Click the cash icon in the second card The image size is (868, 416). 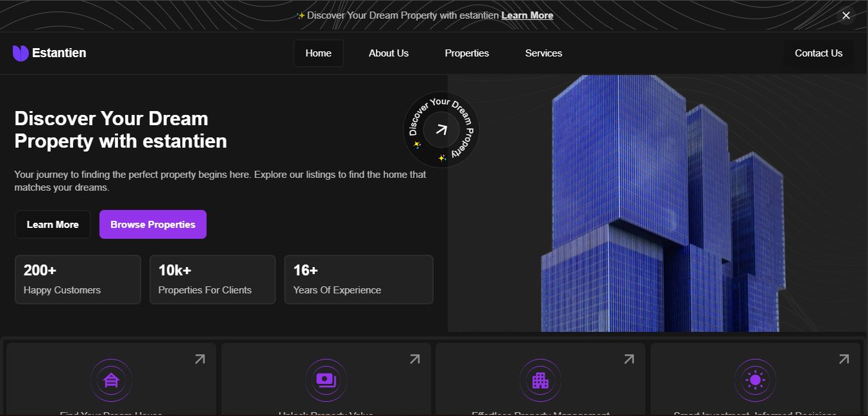click(x=326, y=380)
